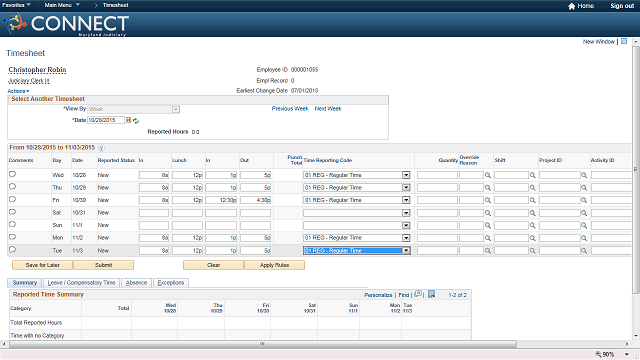This screenshot has height=360, width=640.
Task: Open comment bubble for Mon 11/2 row
Action: tap(12, 237)
